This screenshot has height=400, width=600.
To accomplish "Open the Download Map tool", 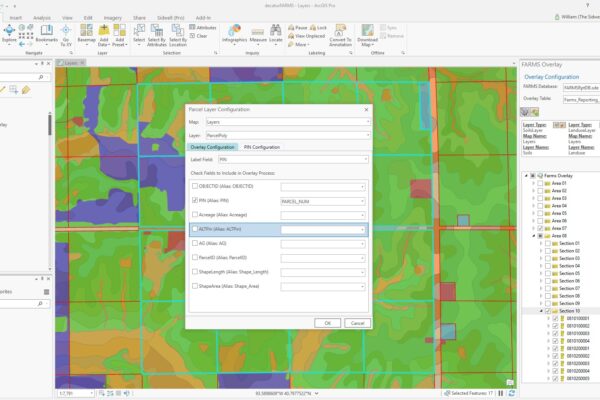I will [367, 35].
